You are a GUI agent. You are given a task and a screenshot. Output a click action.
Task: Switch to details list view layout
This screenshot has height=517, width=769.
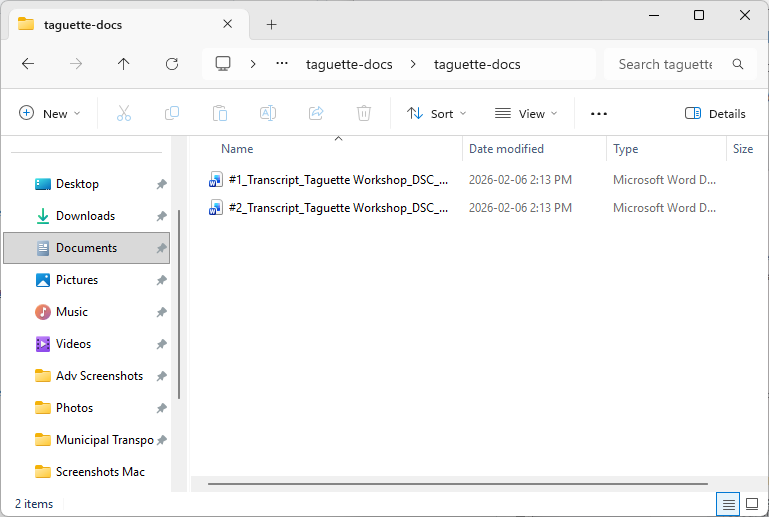[x=729, y=504]
